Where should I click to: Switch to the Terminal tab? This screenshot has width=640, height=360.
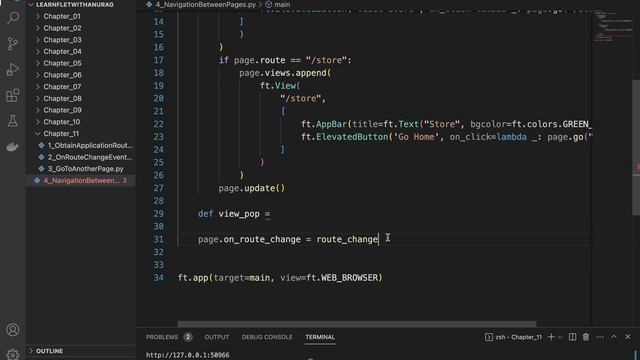[x=320, y=337]
